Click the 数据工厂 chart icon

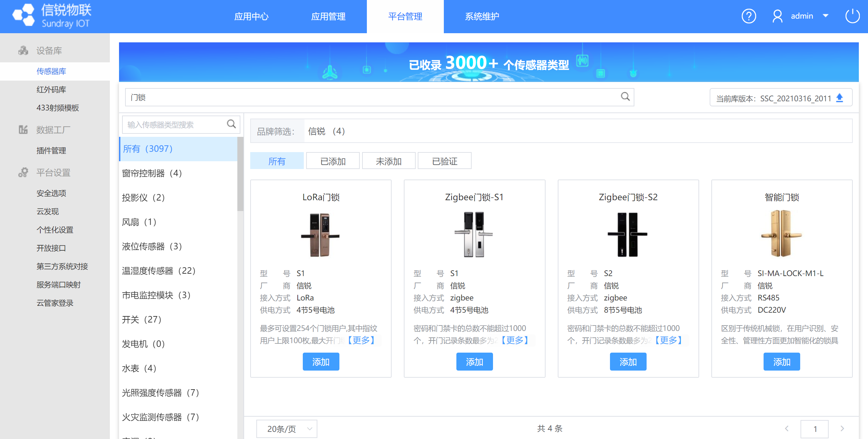click(x=23, y=129)
